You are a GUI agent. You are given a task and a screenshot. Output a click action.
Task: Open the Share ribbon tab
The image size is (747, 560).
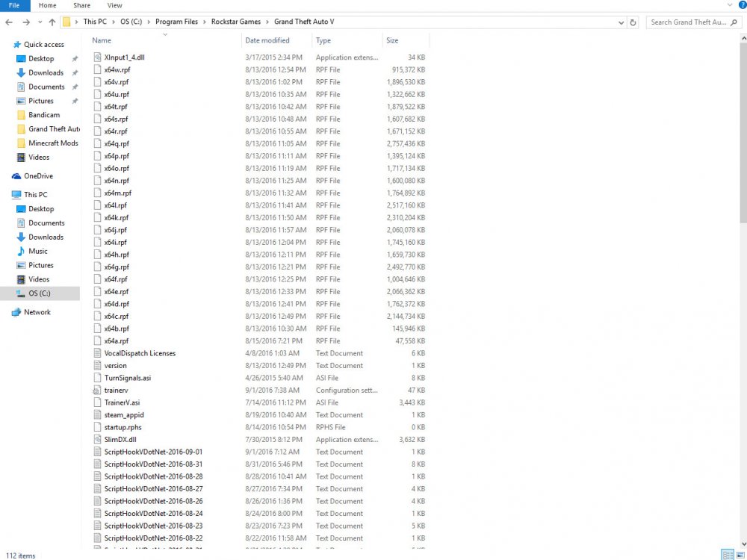coord(82,5)
